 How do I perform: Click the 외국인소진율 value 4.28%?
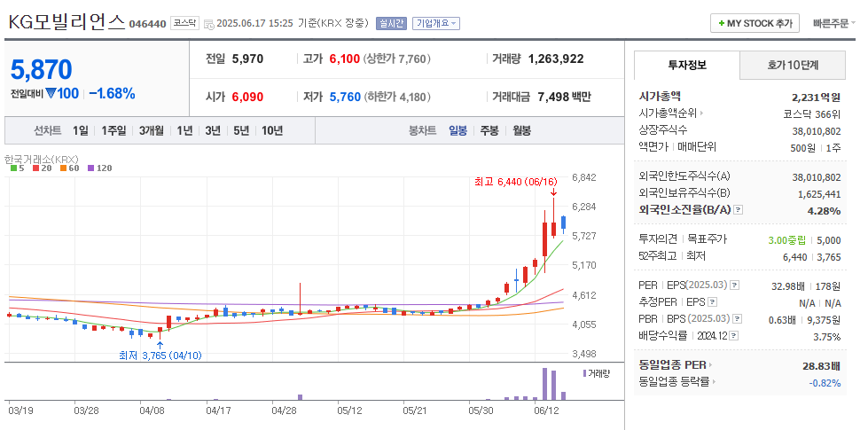(823, 210)
